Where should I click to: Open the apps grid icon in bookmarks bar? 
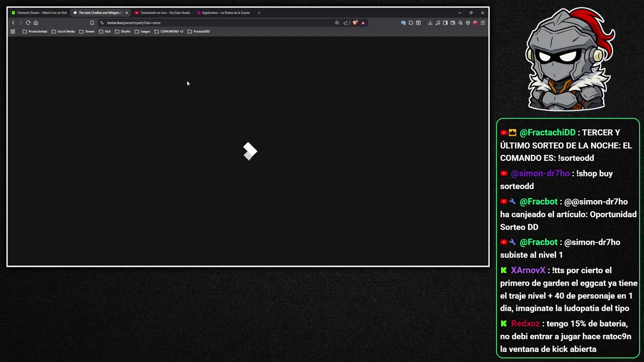coord(13,31)
